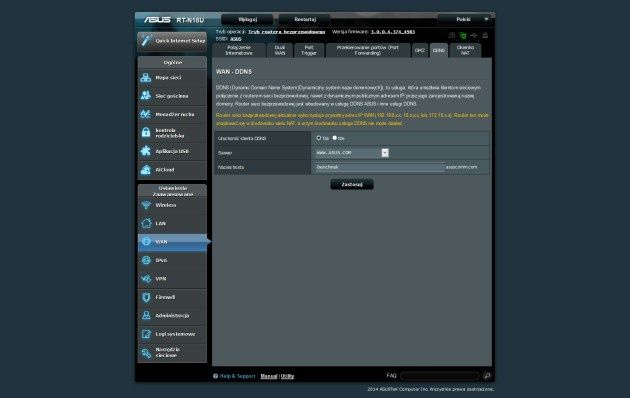Go to IPv6 settings
Screen dimensions: 630x398
pos(172,261)
